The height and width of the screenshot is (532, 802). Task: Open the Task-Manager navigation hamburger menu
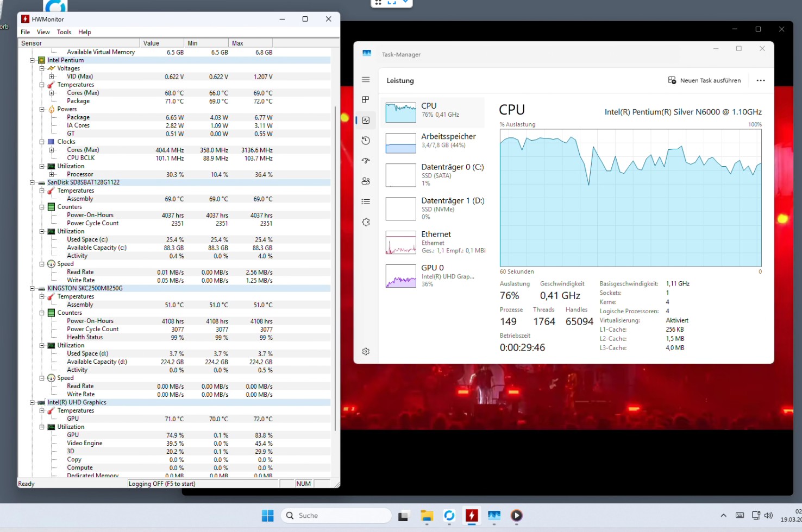click(366, 80)
